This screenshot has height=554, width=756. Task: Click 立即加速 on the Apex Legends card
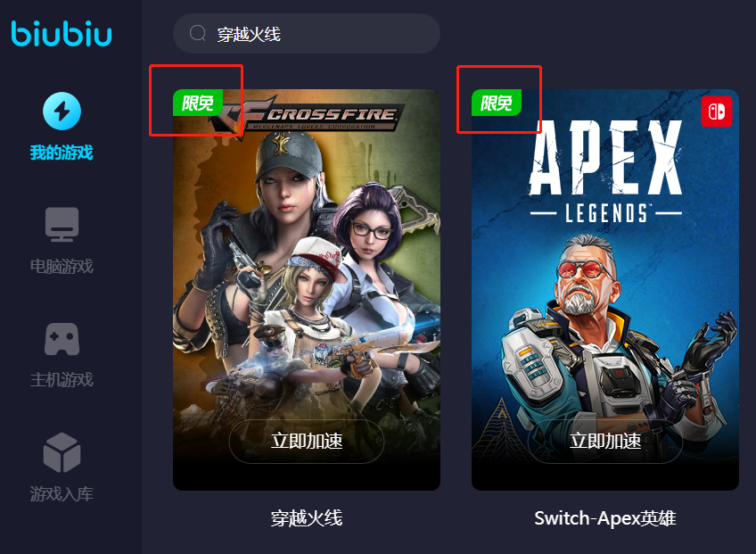(x=605, y=441)
